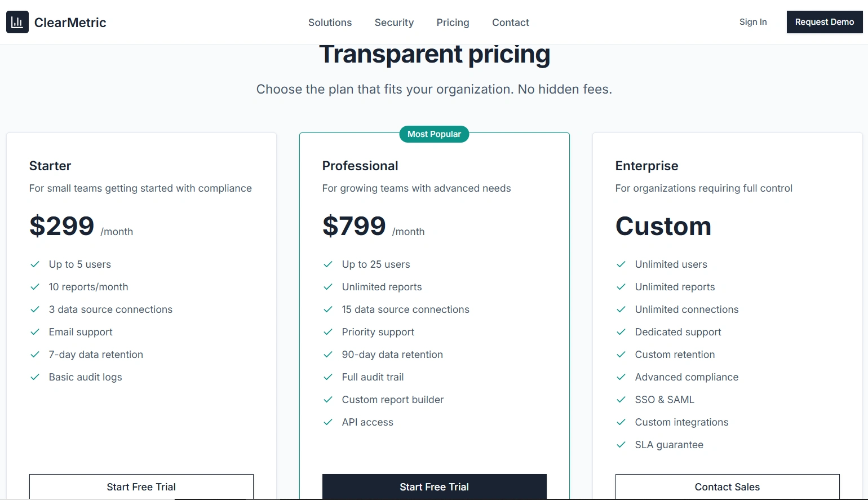Open the Solutions navigation menu

click(x=330, y=23)
